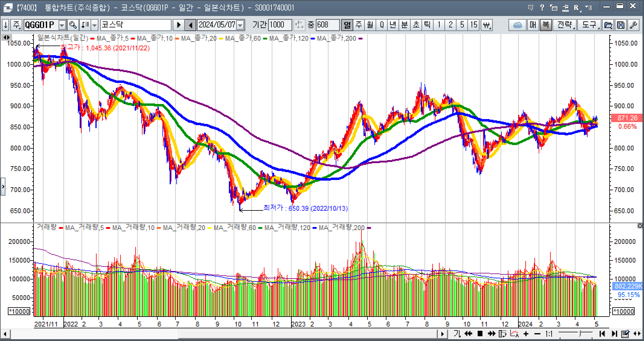Save chart with floppy disk icon
644x341 pixels.
click(620, 25)
